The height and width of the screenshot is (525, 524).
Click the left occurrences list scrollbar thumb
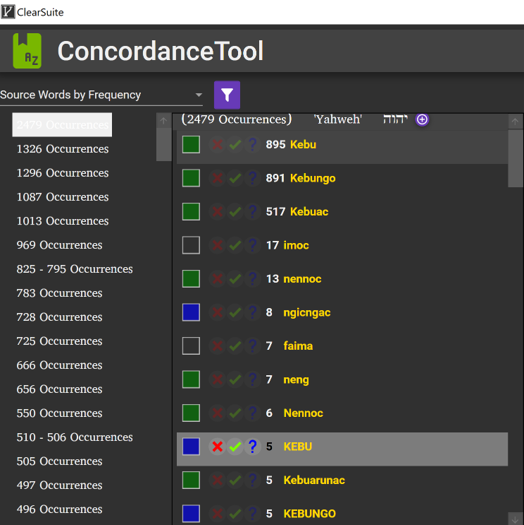tap(163, 144)
